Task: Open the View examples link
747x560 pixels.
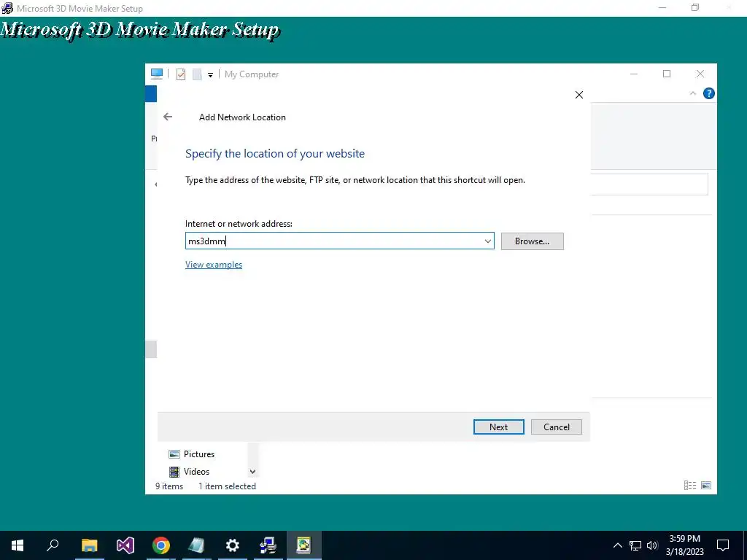Action: coord(214,264)
